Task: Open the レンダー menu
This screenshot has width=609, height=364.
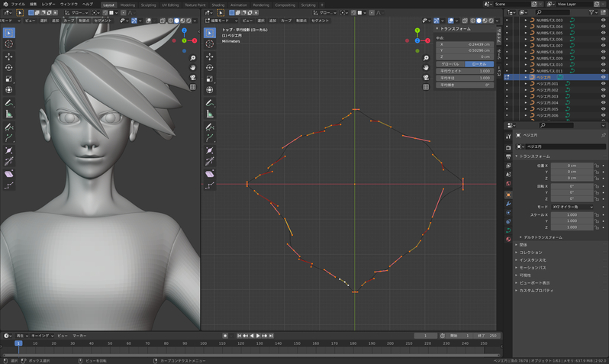Action: [x=48, y=4]
